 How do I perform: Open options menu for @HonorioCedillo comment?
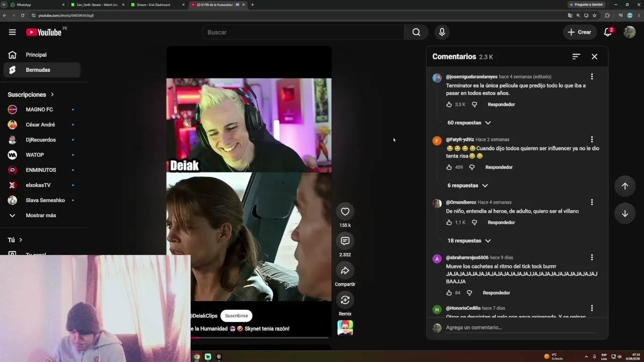(592, 308)
